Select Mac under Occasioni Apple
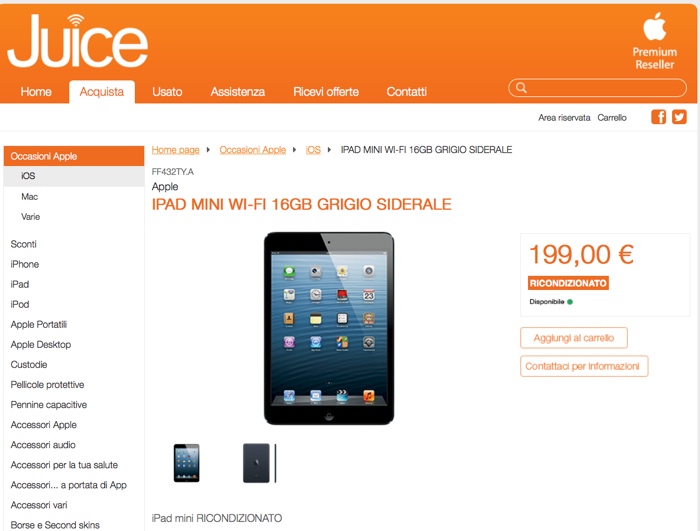The image size is (700, 531). pyautogui.click(x=29, y=197)
